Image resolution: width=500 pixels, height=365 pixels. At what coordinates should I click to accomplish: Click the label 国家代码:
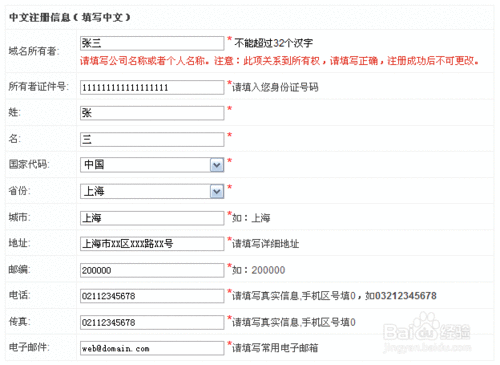tap(29, 164)
